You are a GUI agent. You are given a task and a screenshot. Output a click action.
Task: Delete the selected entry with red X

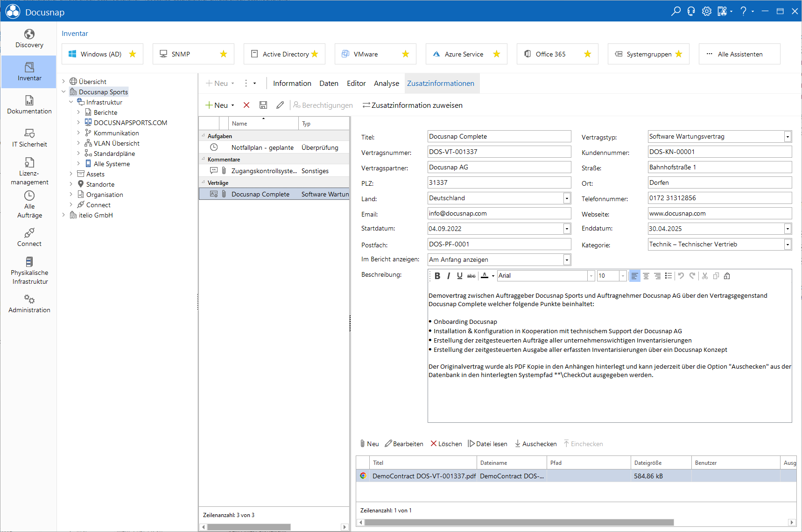pos(246,105)
